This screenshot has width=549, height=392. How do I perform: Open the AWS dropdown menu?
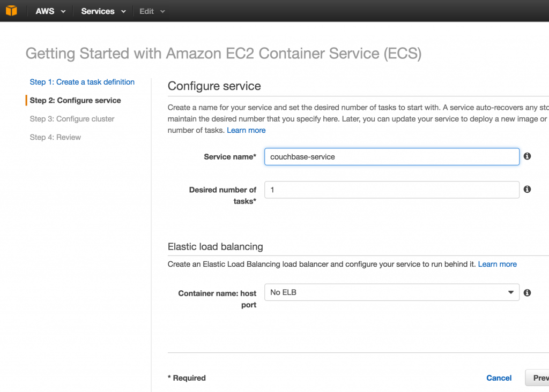click(x=50, y=11)
